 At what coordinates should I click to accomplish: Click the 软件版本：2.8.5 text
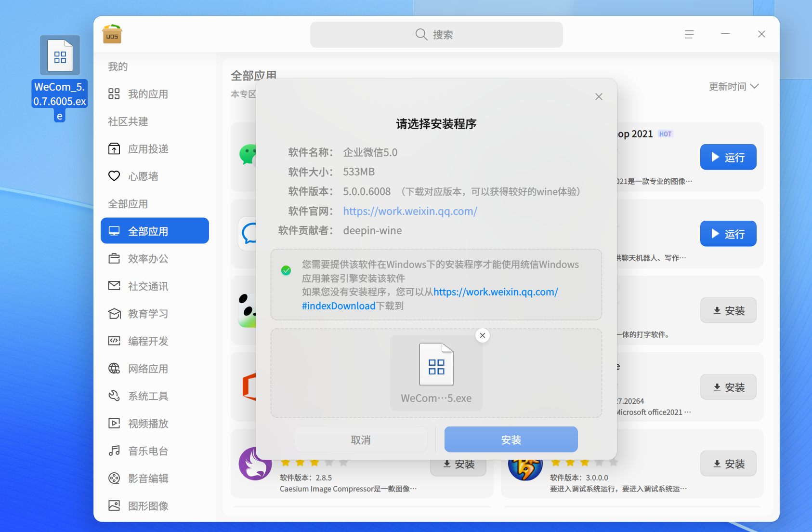[306, 478]
